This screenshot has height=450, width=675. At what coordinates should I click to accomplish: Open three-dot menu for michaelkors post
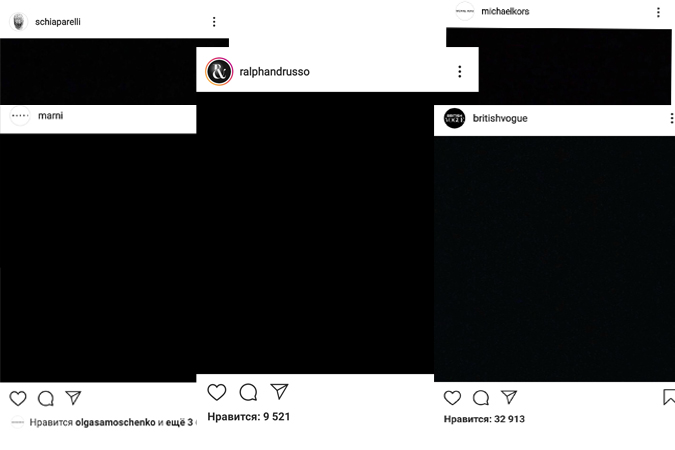[x=658, y=12]
